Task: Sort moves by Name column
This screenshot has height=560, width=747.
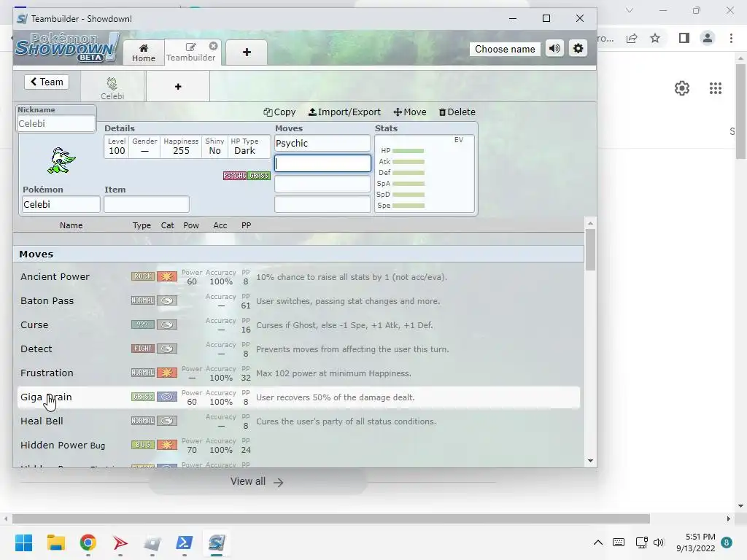Action: coord(71,225)
